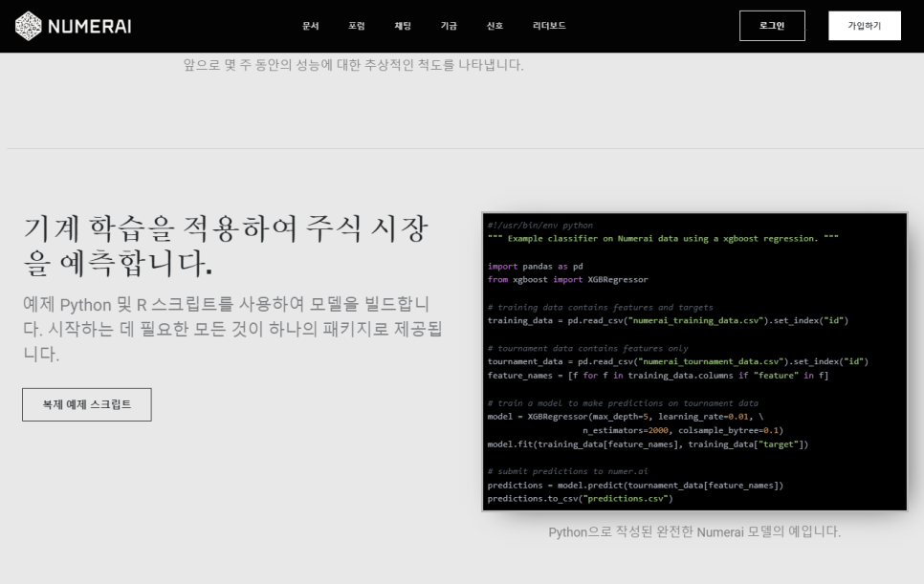
Task: Click the code comment '# submit predictions to numer.ai'
Action: (x=567, y=471)
